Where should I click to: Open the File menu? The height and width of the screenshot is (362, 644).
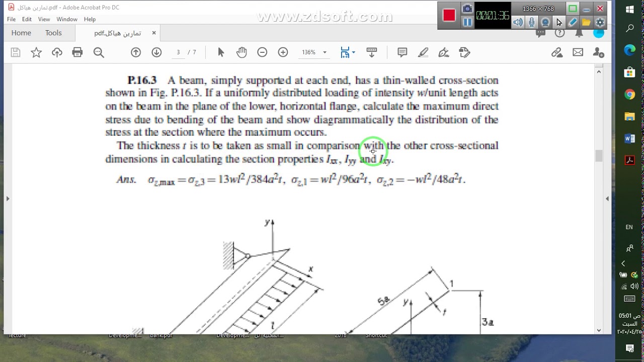[x=11, y=19]
